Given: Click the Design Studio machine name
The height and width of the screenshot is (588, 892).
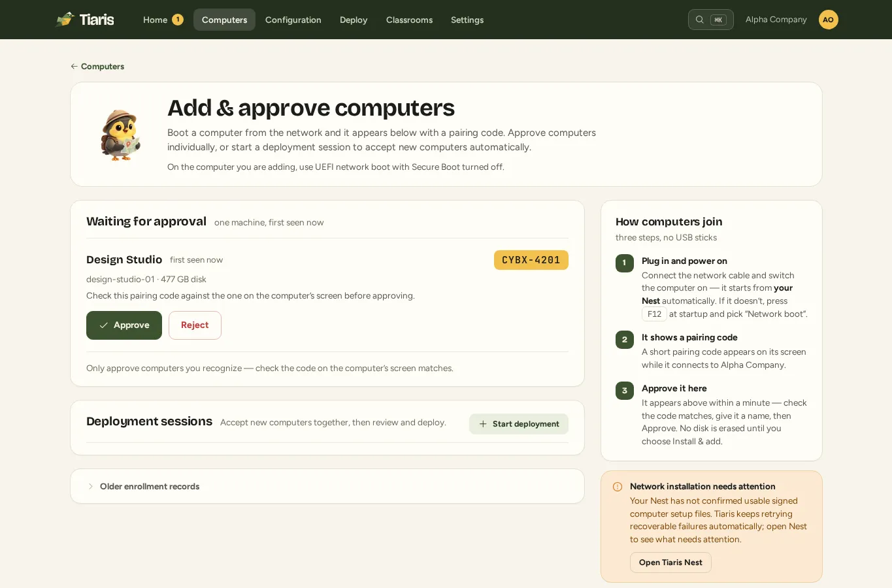Looking at the screenshot, I should (x=124, y=259).
